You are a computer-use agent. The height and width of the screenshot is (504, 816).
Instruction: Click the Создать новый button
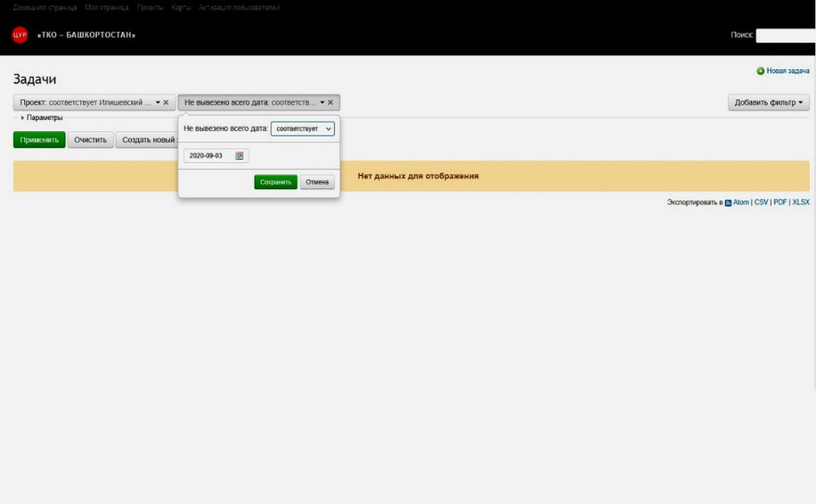148,140
